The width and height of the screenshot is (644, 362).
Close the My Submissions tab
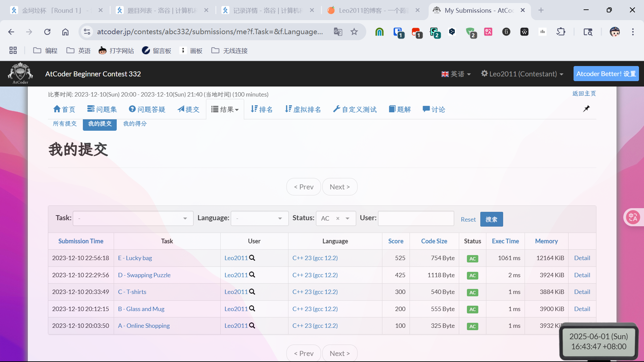523,10
